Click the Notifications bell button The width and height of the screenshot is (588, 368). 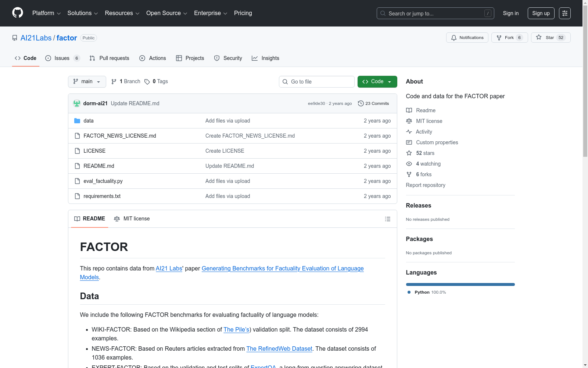click(x=467, y=38)
